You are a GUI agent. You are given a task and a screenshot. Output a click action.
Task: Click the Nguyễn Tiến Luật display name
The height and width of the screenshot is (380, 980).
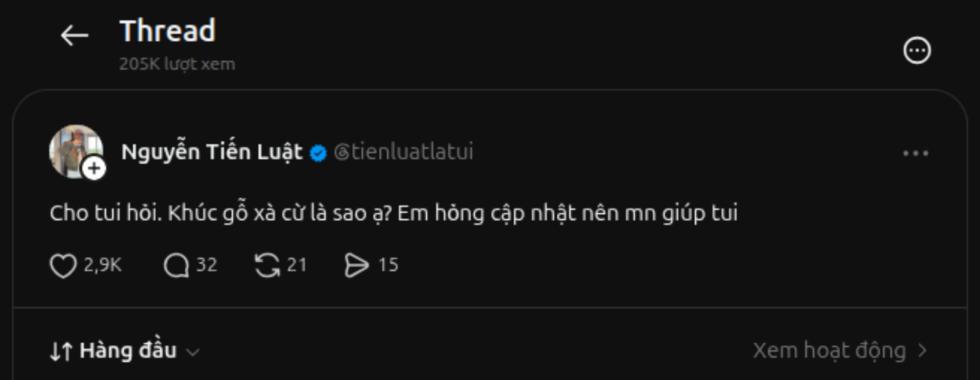212,152
